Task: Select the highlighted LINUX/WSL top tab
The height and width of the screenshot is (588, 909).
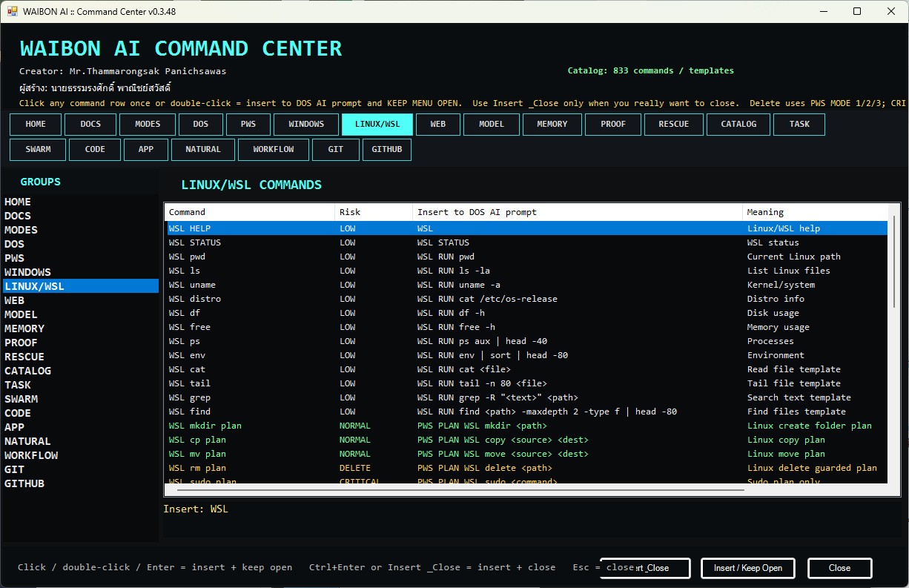Action: pyautogui.click(x=377, y=125)
